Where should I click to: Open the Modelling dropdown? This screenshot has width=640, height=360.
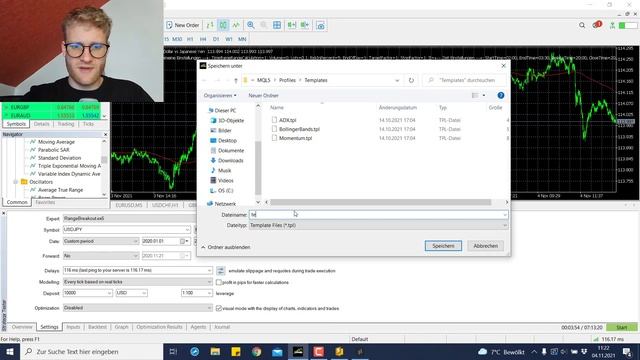coord(138,282)
